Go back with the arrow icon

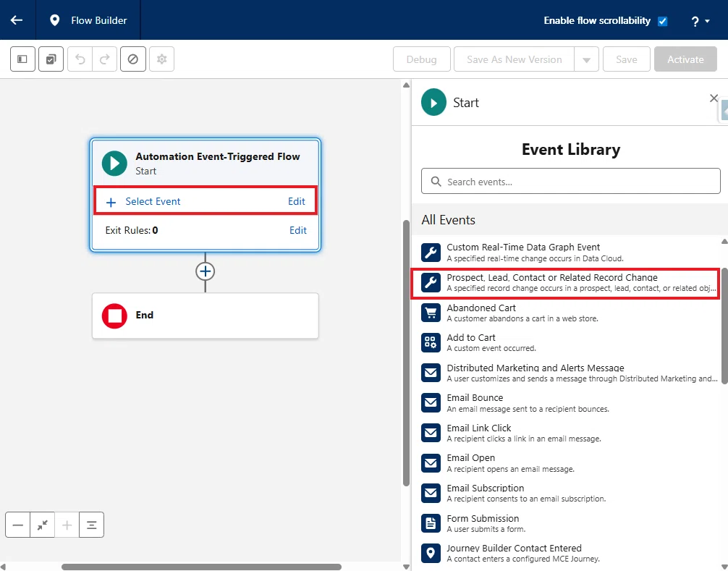click(x=17, y=20)
